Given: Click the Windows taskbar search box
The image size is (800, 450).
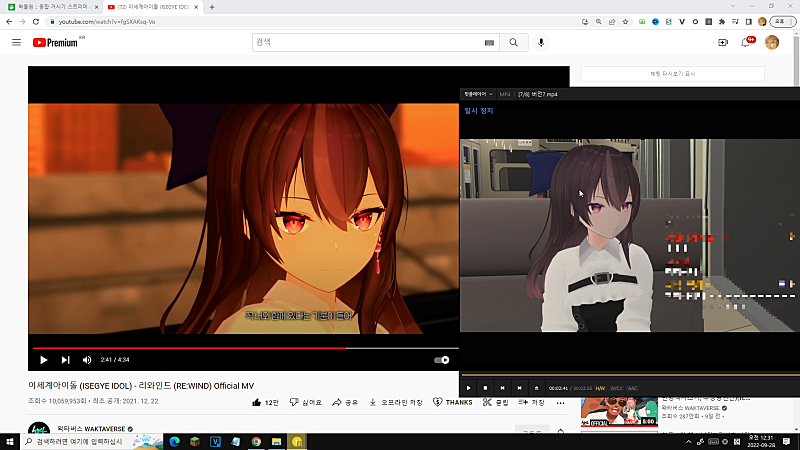Looking at the screenshot, I should [92, 441].
